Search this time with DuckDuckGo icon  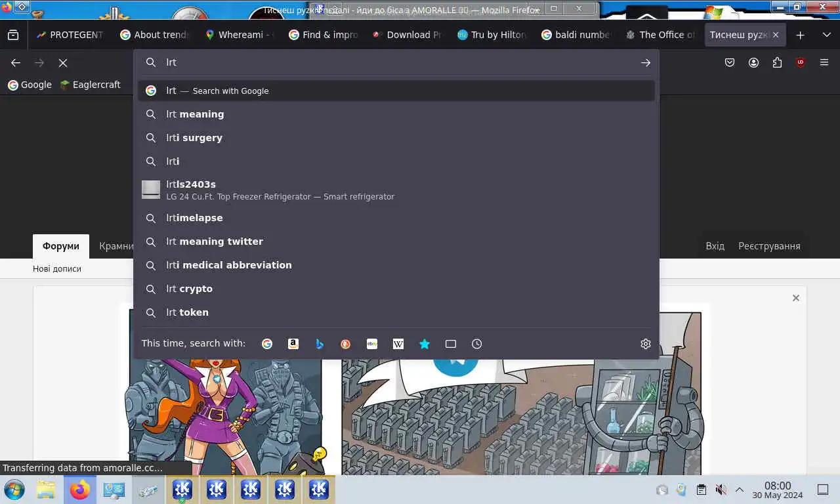tap(346, 344)
